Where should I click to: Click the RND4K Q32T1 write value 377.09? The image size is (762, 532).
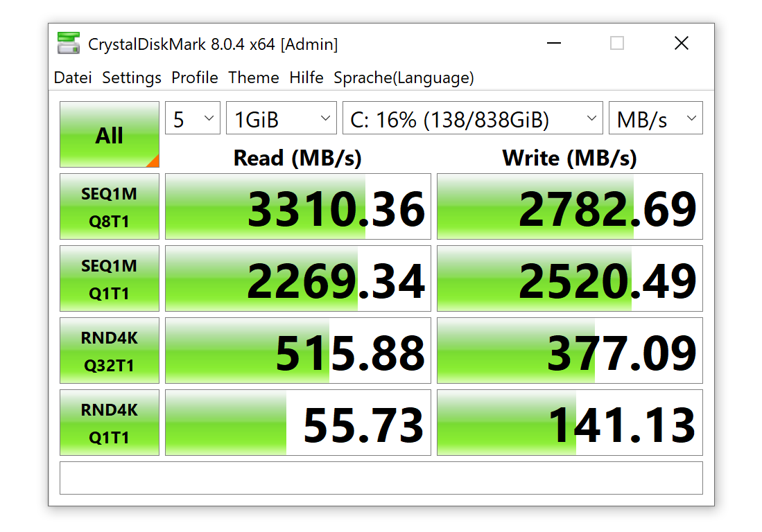(x=569, y=351)
